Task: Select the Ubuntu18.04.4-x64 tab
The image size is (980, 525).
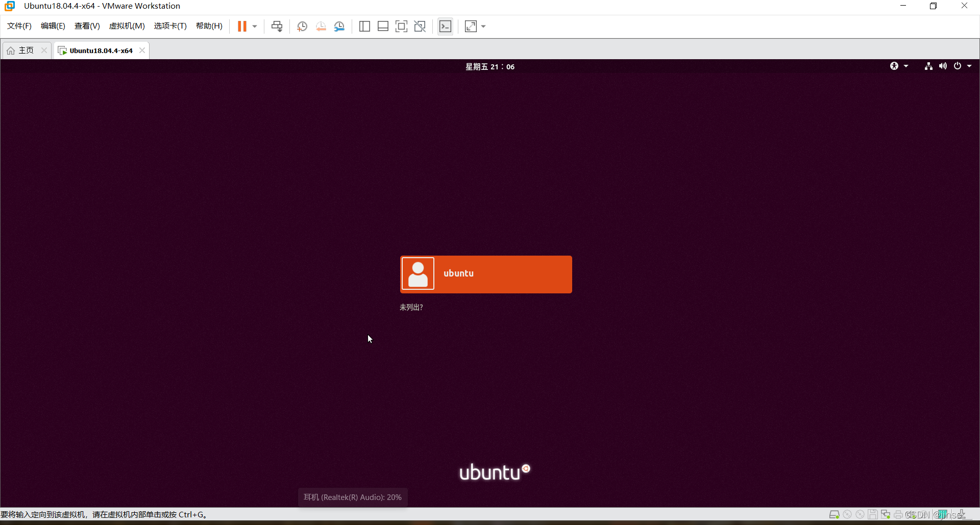Action: [101, 51]
